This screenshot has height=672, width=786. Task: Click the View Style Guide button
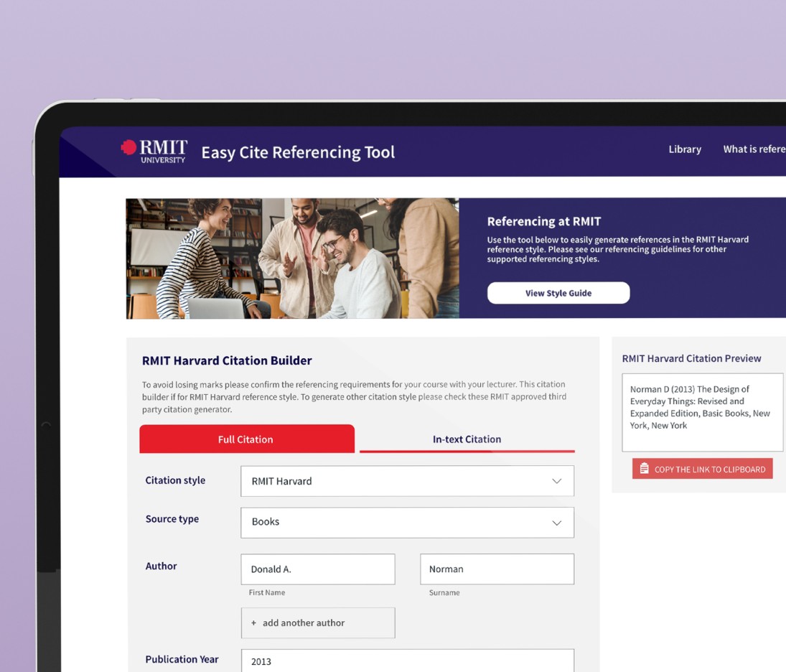coord(558,293)
